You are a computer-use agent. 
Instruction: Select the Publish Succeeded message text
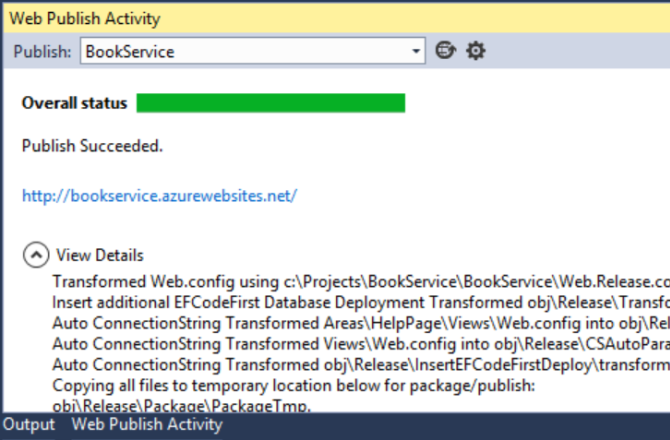(92, 146)
